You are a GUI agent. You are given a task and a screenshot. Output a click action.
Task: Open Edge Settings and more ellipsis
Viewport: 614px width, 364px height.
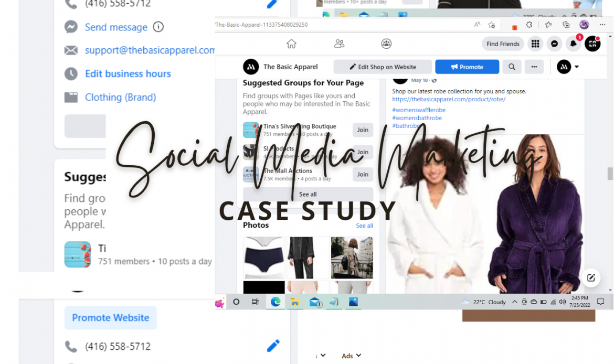602,25
